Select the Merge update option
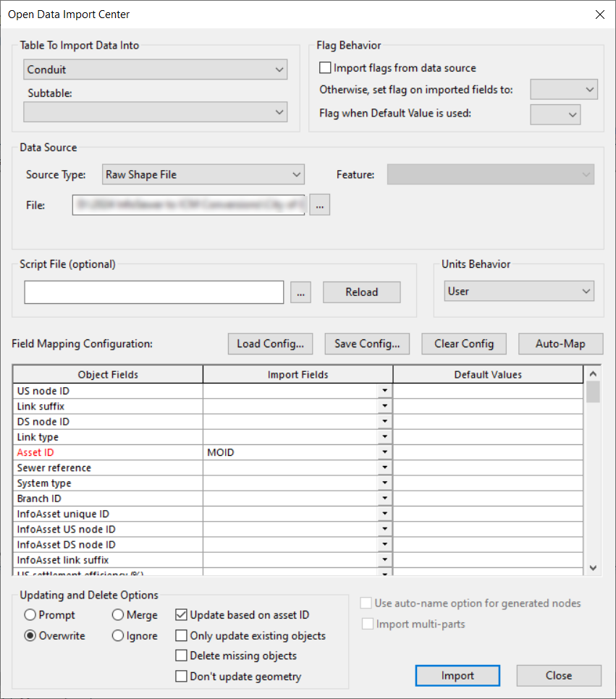The width and height of the screenshot is (616, 699). click(116, 614)
